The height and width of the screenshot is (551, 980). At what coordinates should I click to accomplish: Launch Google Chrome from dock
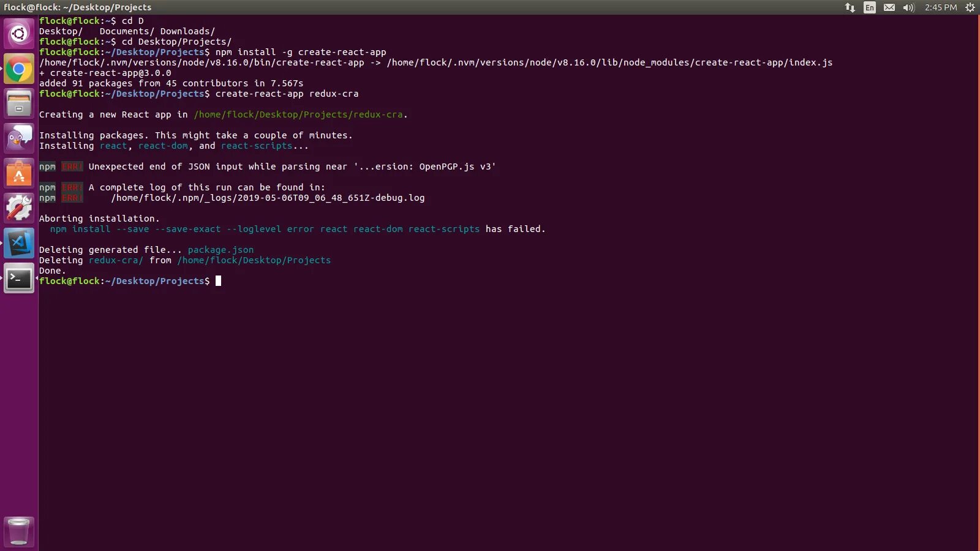(x=19, y=69)
